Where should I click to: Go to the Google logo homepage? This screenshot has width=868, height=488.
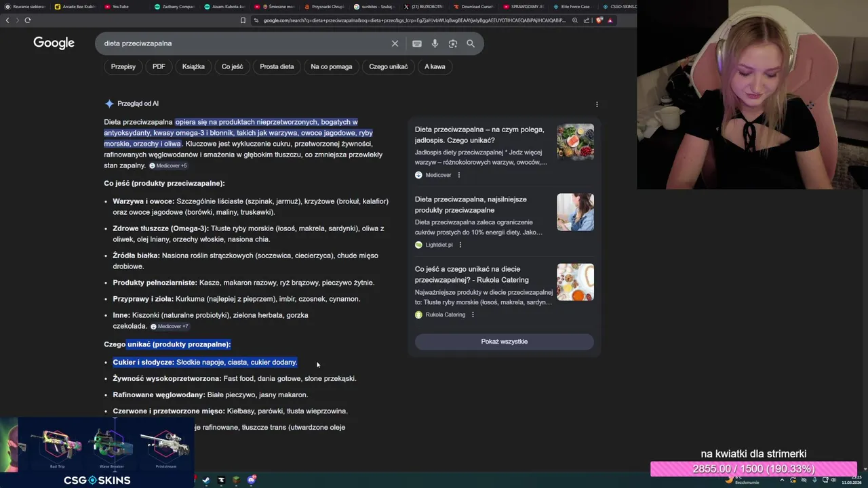point(54,43)
